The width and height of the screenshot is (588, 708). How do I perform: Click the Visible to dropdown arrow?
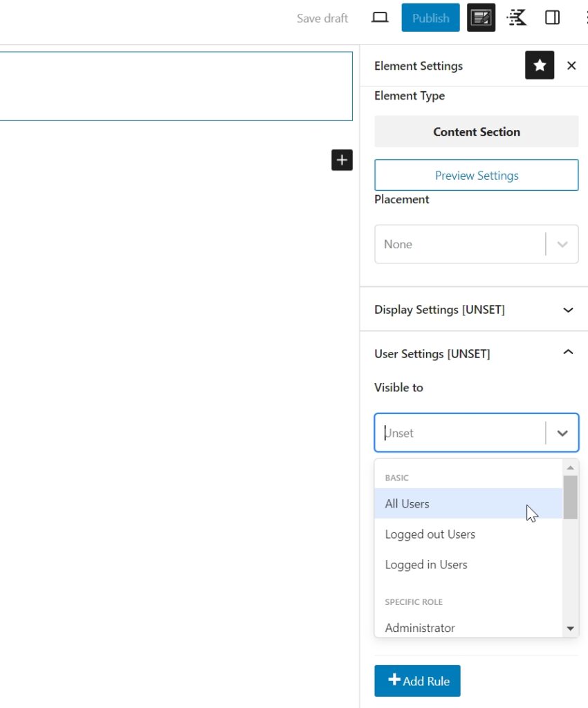pyautogui.click(x=562, y=434)
